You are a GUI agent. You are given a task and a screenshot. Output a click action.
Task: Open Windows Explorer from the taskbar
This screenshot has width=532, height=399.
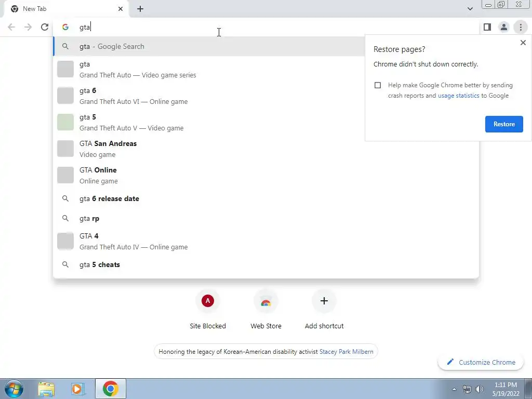coord(46,389)
